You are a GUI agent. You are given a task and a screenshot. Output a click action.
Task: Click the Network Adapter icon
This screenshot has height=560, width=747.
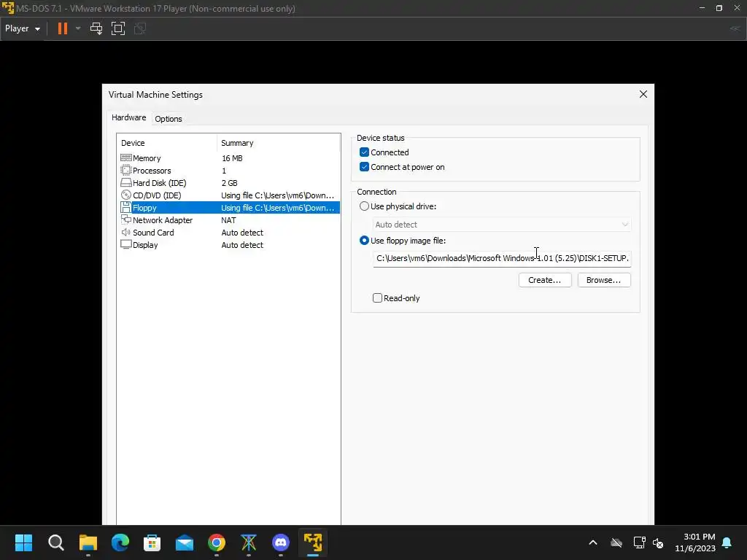pyautogui.click(x=125, y=219)
